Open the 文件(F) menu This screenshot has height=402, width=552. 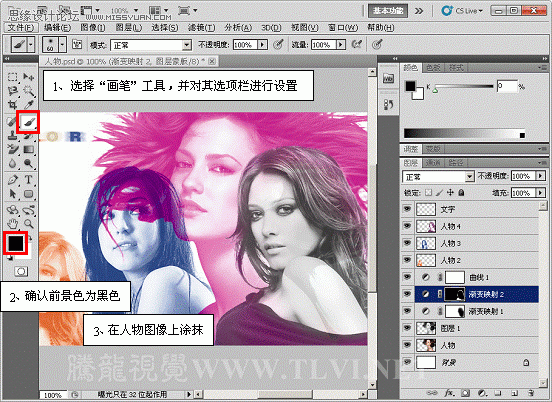tap(21, 27)
